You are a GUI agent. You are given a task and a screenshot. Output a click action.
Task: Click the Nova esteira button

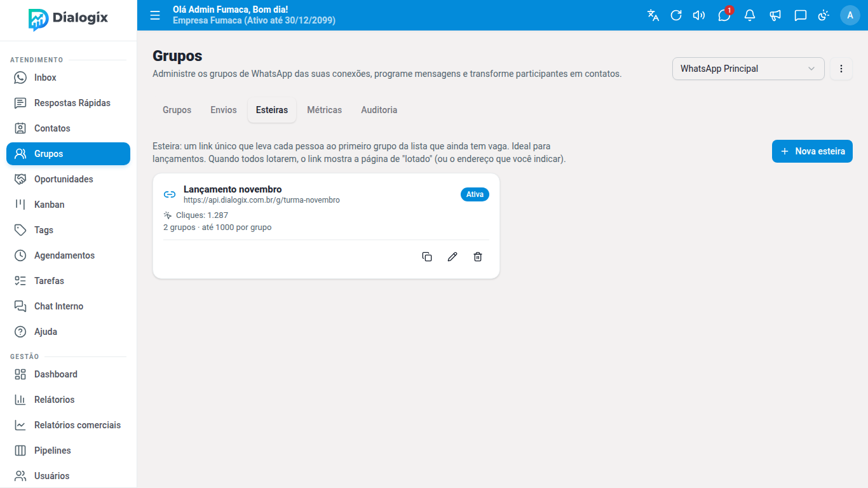pyautogui.click(x=812, y=151)
